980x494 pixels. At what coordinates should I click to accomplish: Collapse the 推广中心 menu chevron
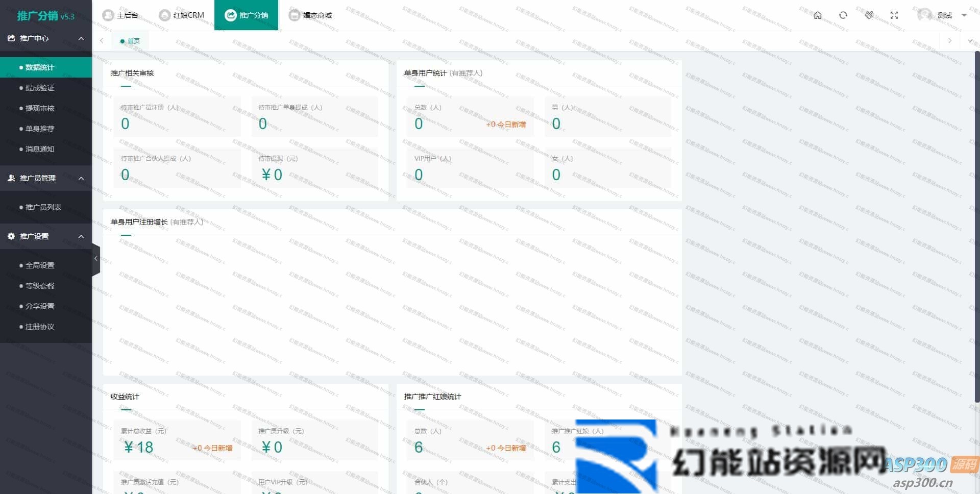(81, 39)
